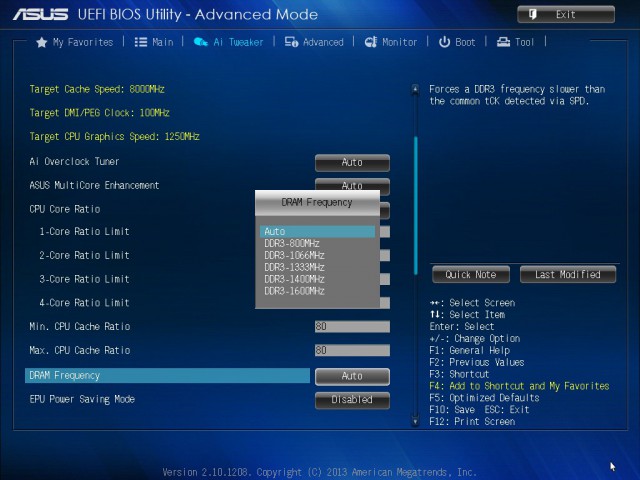Open the EPU Power Saving Mode Disabled dropdown

(x=352, y=400)
